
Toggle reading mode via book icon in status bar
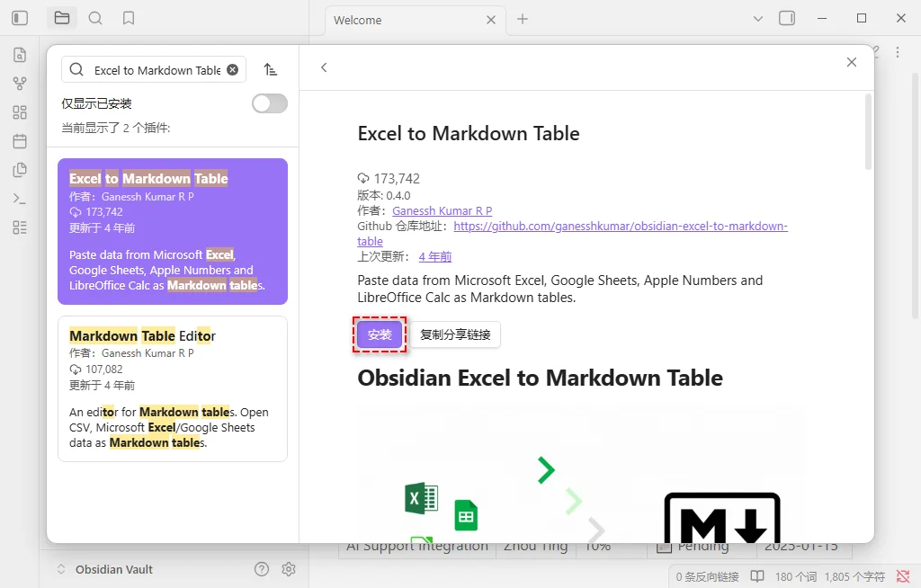click(x=756, y=576)
